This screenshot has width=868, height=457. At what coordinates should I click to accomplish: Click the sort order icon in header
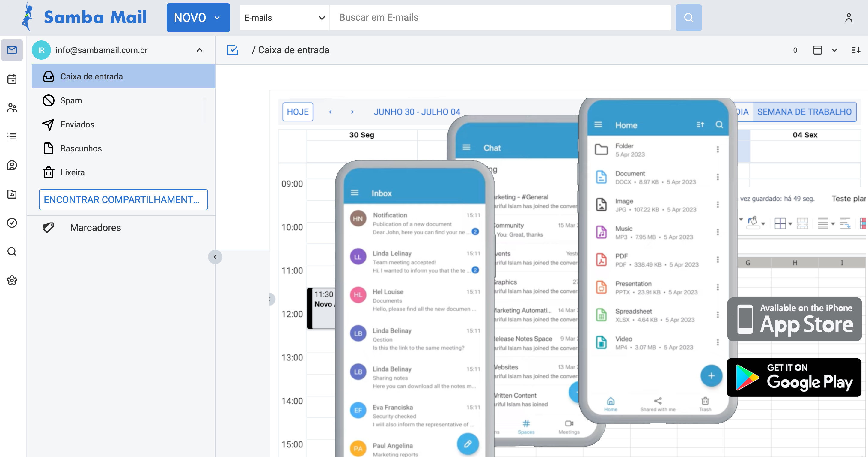pyautogui.click(x=855, y=50)
